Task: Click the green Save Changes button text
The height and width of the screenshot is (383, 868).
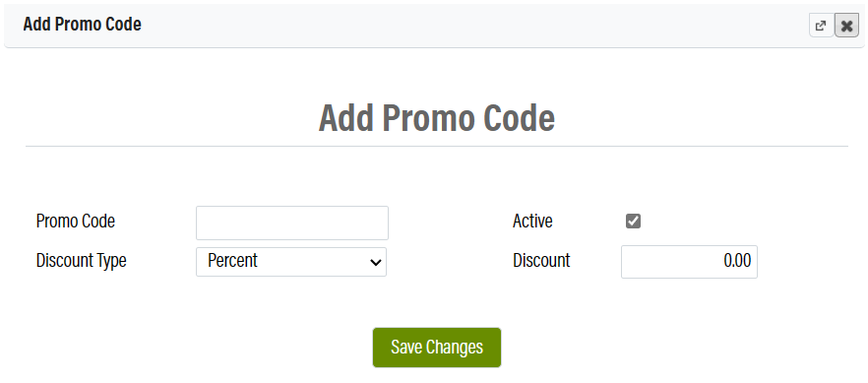Action: pos(437,348)
